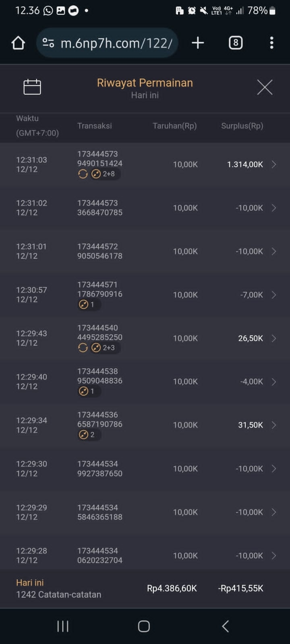Expand the 31,50K surplus record
The image size is (290, 644).
(274, 425)
